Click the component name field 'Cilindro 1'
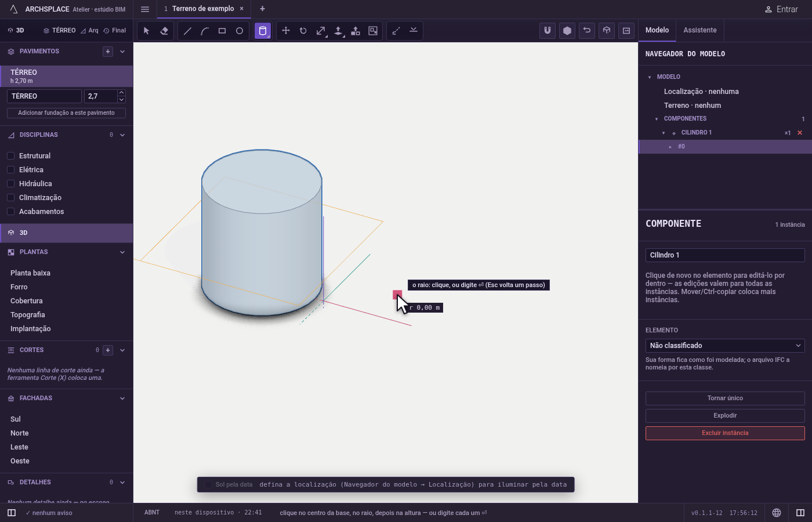 [x=725, y=255]
